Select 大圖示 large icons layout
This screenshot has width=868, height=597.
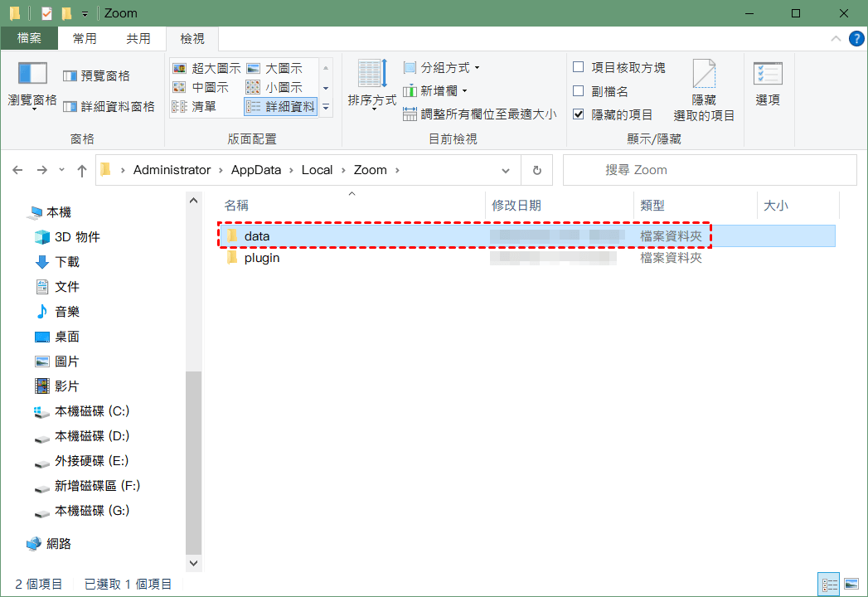point(274,68)
